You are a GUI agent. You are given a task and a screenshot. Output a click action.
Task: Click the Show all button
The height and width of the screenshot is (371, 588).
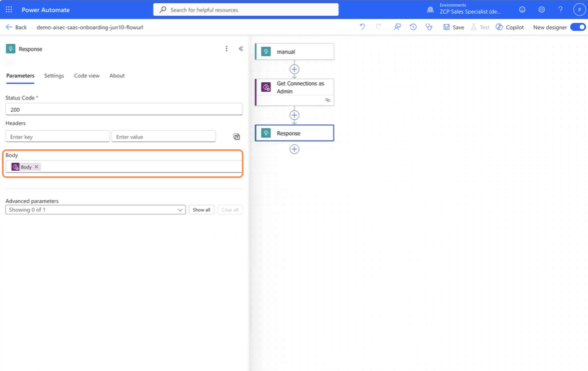coord(201,209)
